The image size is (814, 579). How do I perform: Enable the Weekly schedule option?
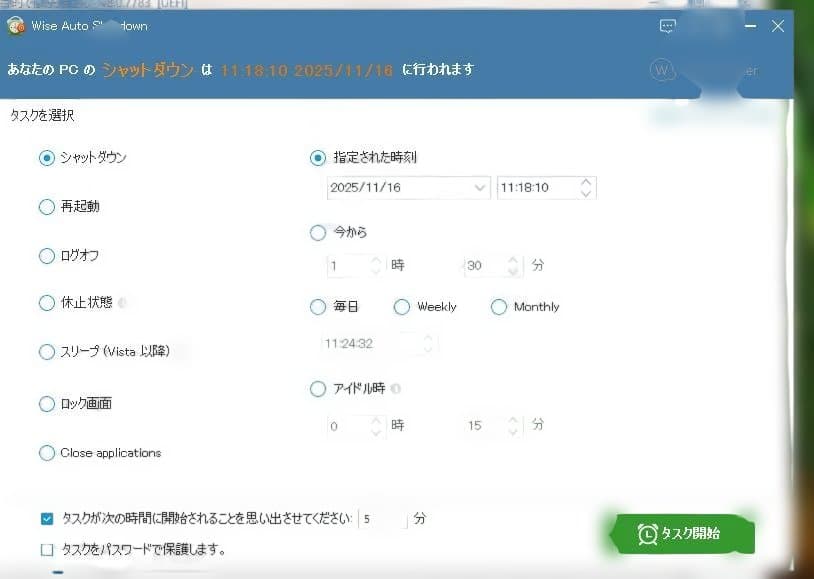[402, 307]
